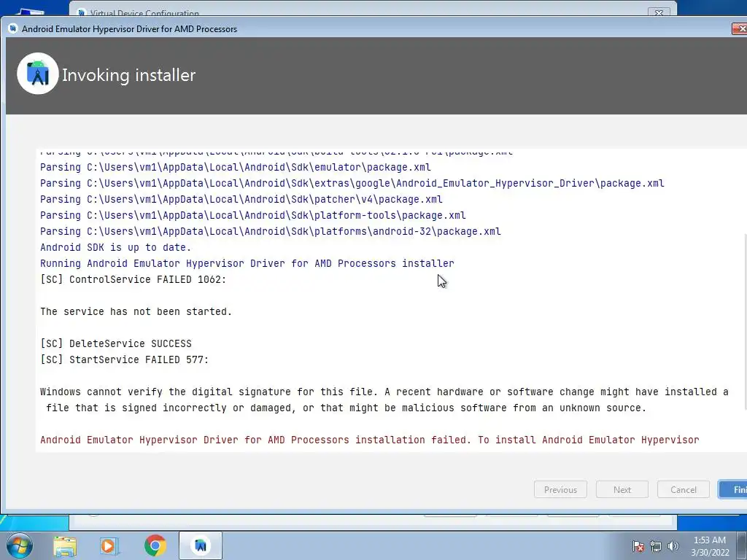Click the Parsing platforms\android-32\package.xml line
The height and width of the screenshot is (560, 747).
271,231
